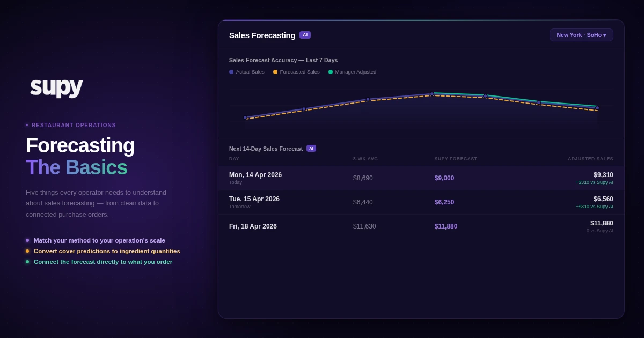Click the purple Restaurant Operations bullet dot

coord(26,124)
